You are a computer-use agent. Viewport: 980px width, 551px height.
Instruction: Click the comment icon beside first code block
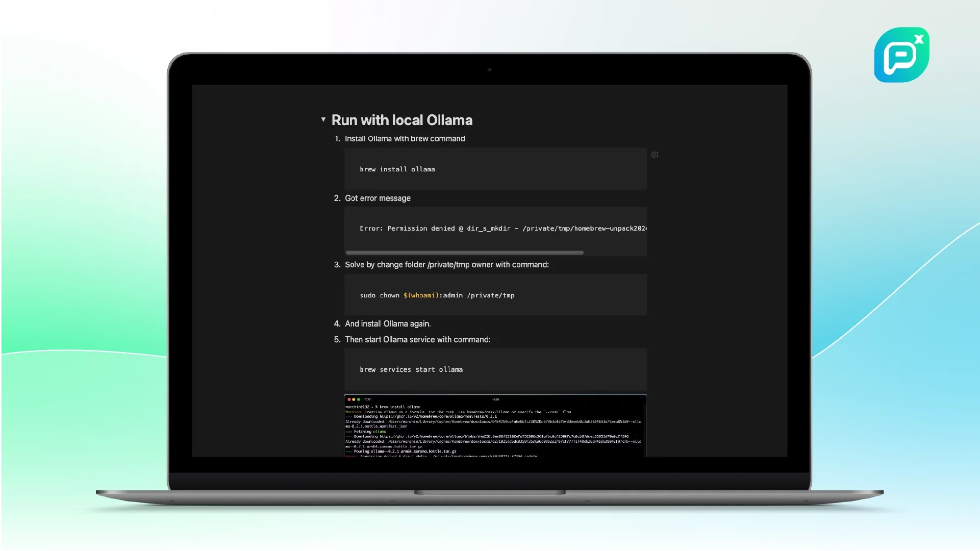655,155
